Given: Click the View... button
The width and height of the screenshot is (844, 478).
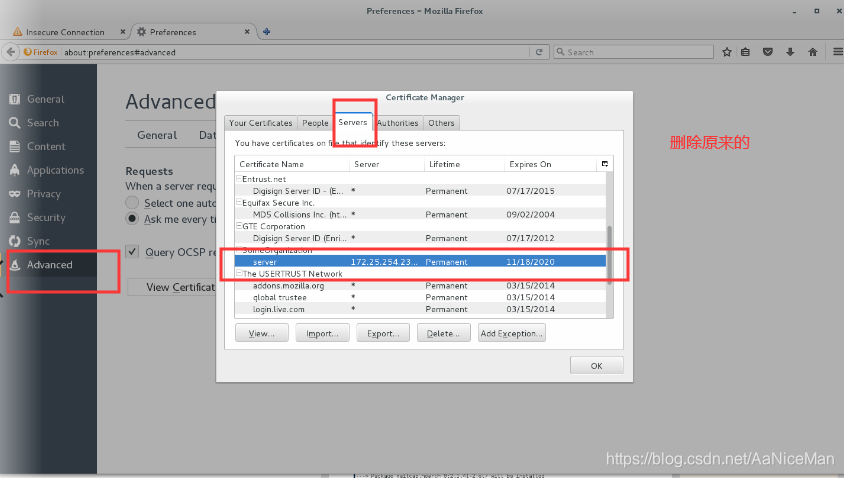Looking at the screenshot, I should 262,333.
